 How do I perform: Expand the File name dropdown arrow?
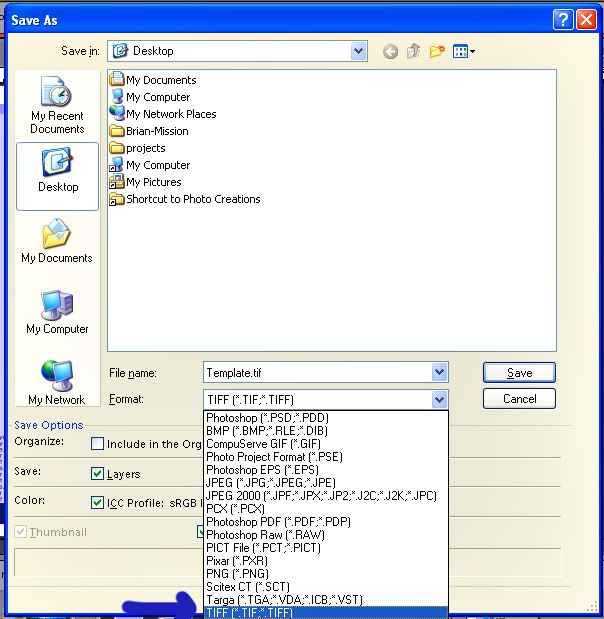click(x=439, y=372)
